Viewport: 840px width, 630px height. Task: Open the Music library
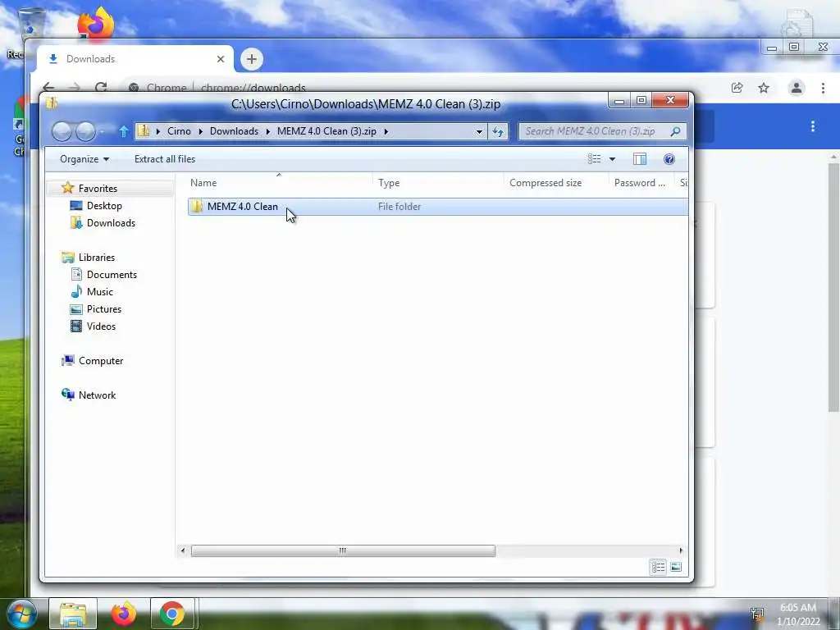tap(99, 292)
